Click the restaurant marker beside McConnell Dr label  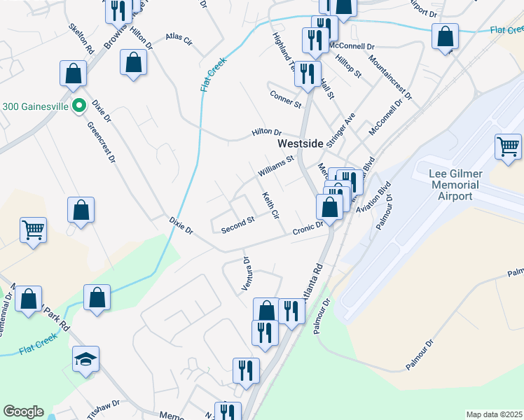click(x=315, y=43)
